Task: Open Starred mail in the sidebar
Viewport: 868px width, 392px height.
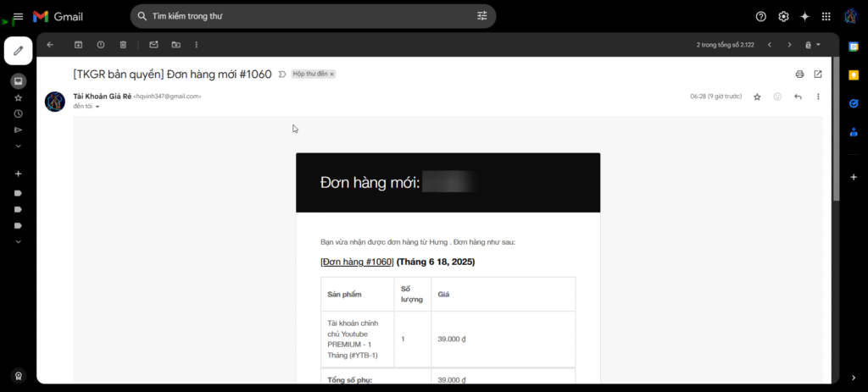Action: 19,98
